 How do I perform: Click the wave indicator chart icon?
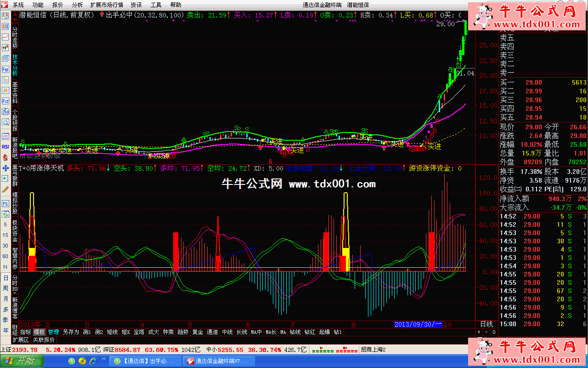tap(6, 137)
